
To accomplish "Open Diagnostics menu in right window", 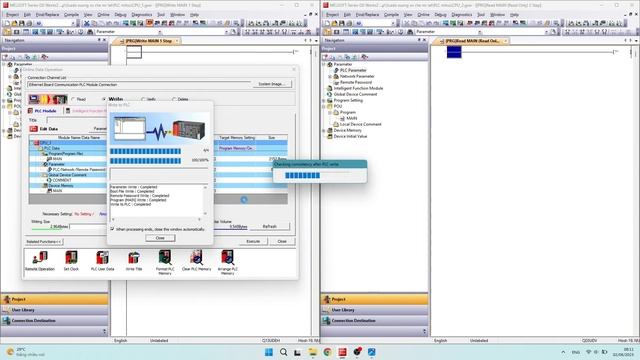I will pos(462,15).
